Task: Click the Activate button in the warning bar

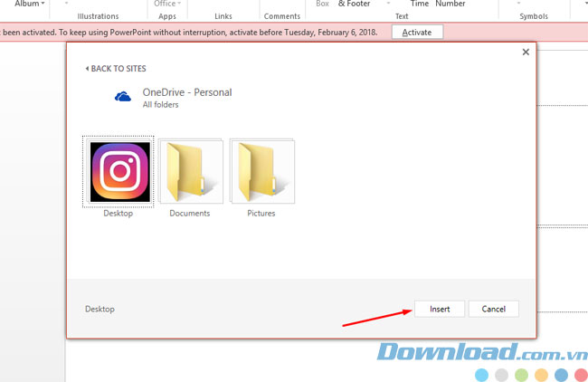Action: [x=417, y=33]
